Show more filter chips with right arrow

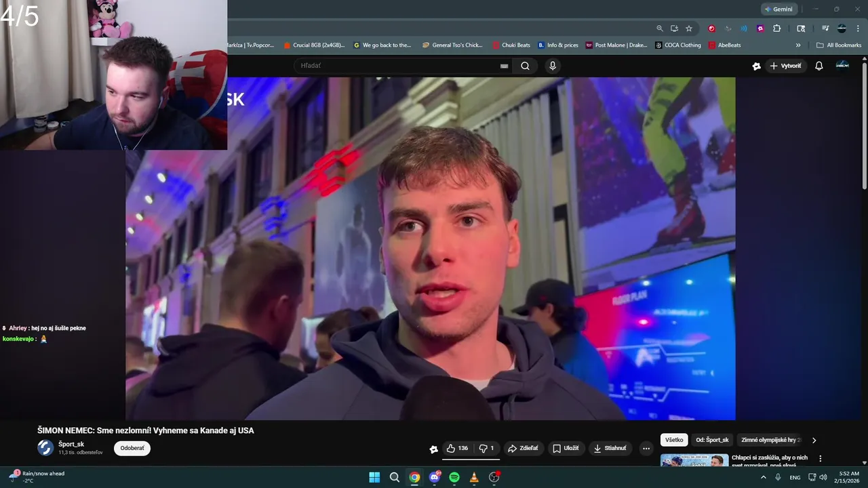coord(814,440)
